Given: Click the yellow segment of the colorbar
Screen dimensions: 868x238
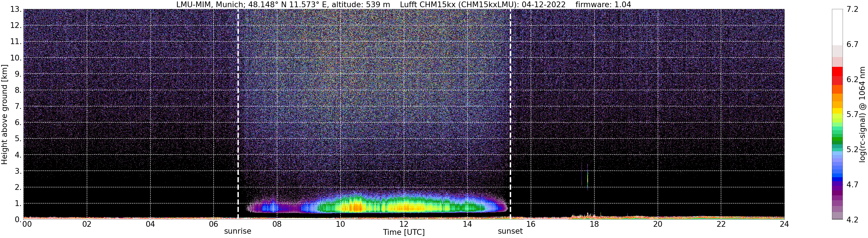Looking at the screenshot, I should (837, 110).
